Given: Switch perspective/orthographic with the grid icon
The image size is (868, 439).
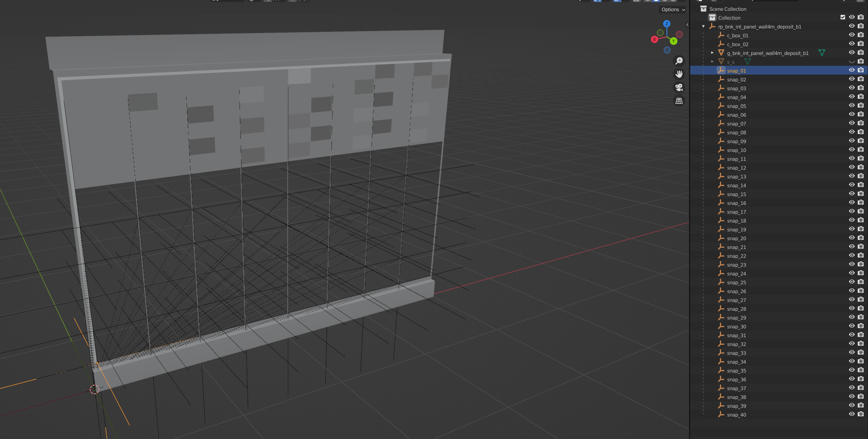Looking at the screenshot, I should (679, 101).
